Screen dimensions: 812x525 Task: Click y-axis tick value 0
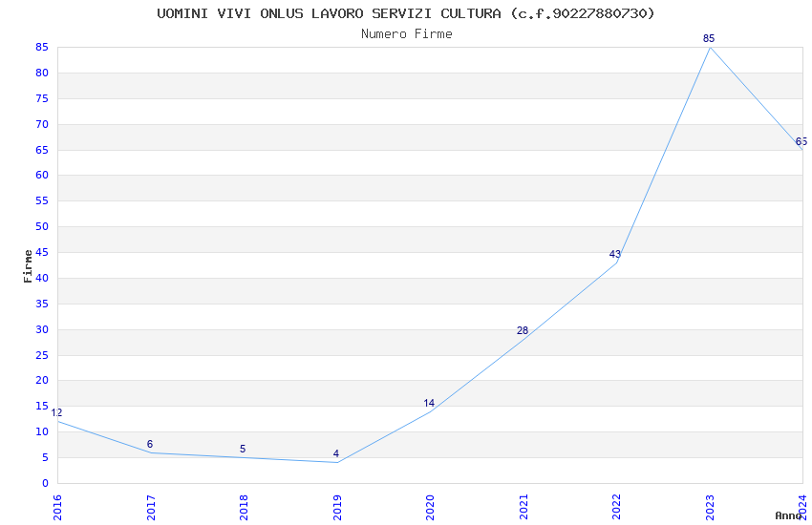coord(45,483)
